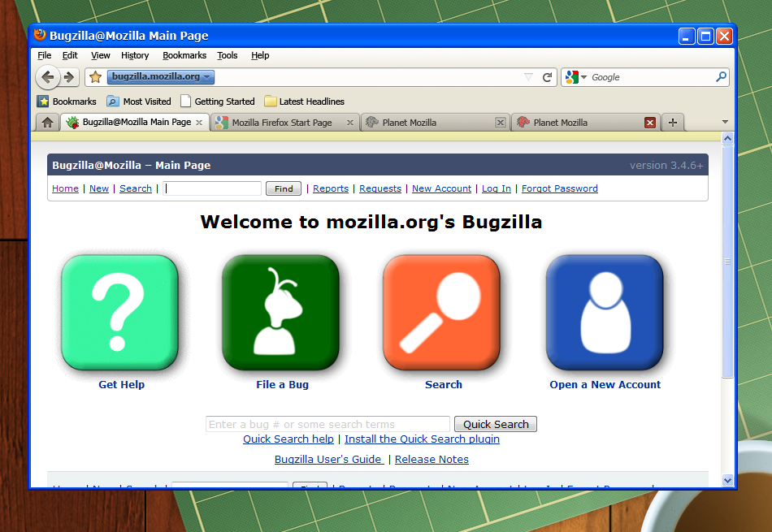Click the Search label under orange icon

(x=444, y=385)
